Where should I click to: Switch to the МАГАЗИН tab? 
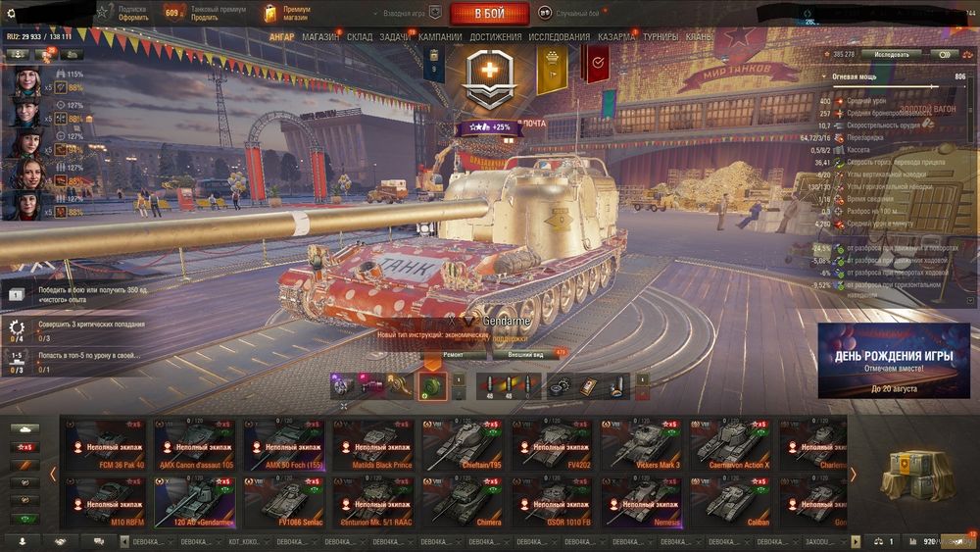(320, 37)
